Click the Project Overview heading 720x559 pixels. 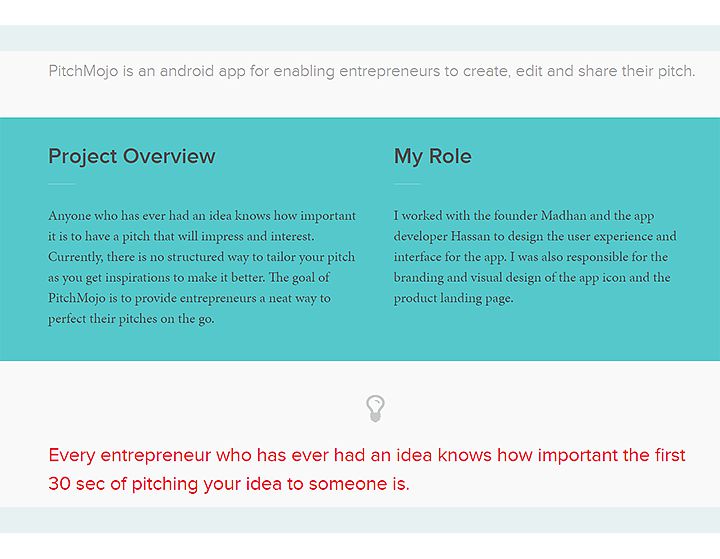[x=131, y=156]
